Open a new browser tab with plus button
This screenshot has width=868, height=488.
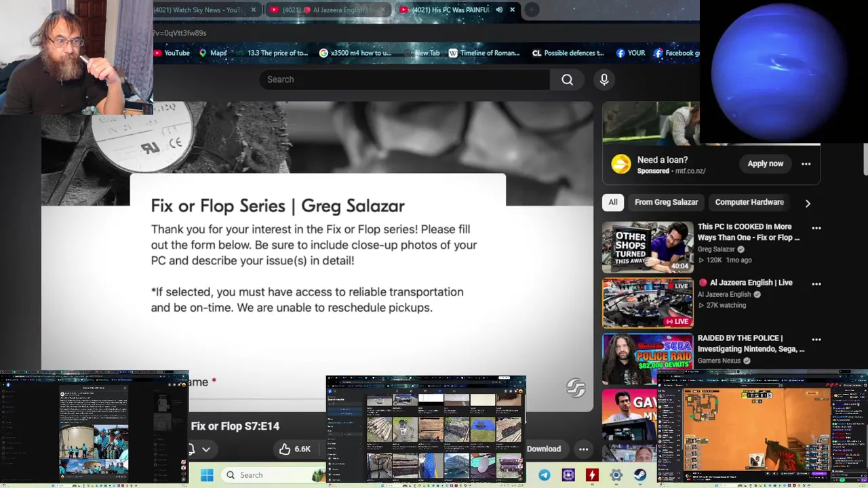532,9
